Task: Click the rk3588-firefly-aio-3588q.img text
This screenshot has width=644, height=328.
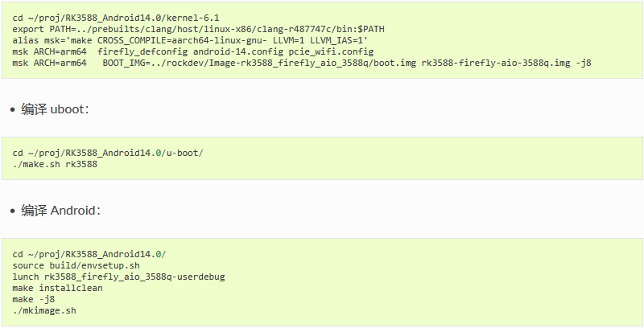Action: pos(496,64)
